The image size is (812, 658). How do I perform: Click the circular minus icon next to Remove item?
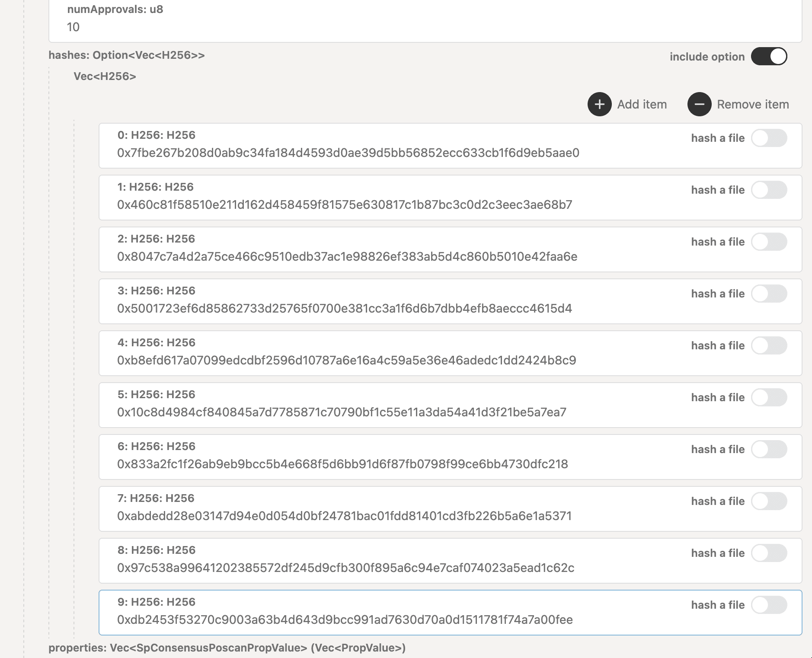click(700, 104)
